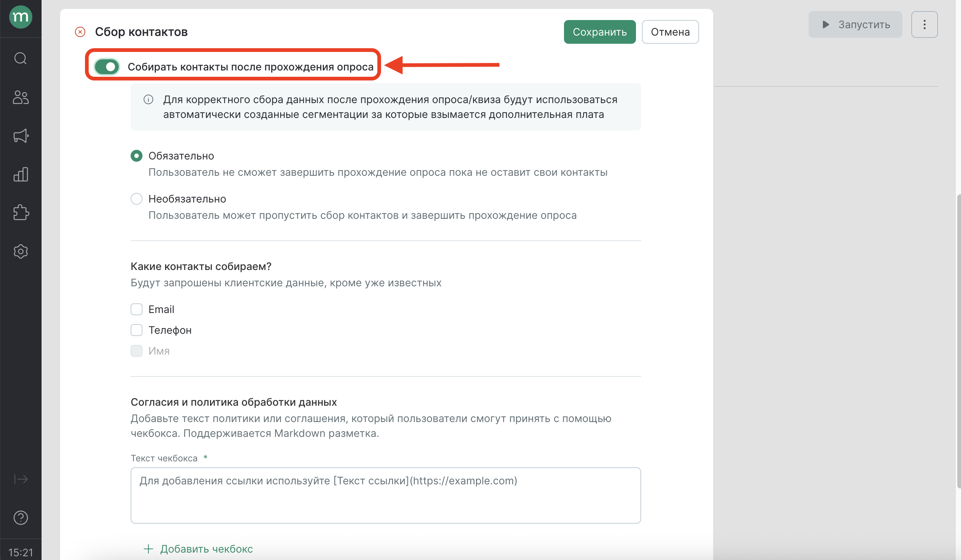Click the disabled Имя checkbox
This screenshot has width=961, height=560.
pyautogui.click(x=137, y=350)
